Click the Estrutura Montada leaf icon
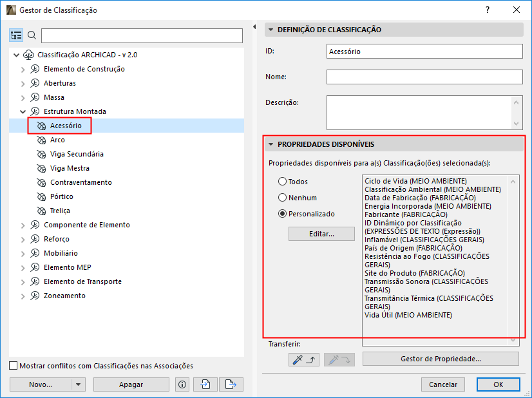Image resolution: width=532 pixels, height=398 pixels. pyautogui.click(x=35, y=111)
